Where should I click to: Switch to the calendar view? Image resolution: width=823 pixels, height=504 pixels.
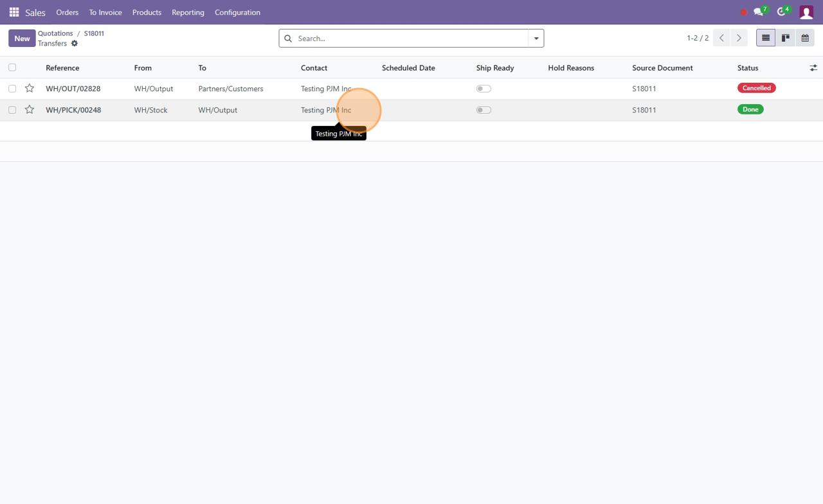[x=804, y=39]
